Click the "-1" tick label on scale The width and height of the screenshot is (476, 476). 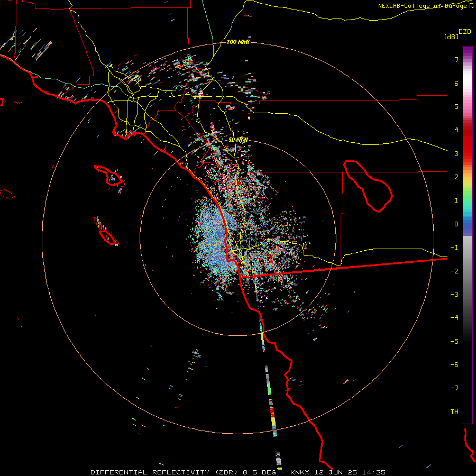[454, 248]
